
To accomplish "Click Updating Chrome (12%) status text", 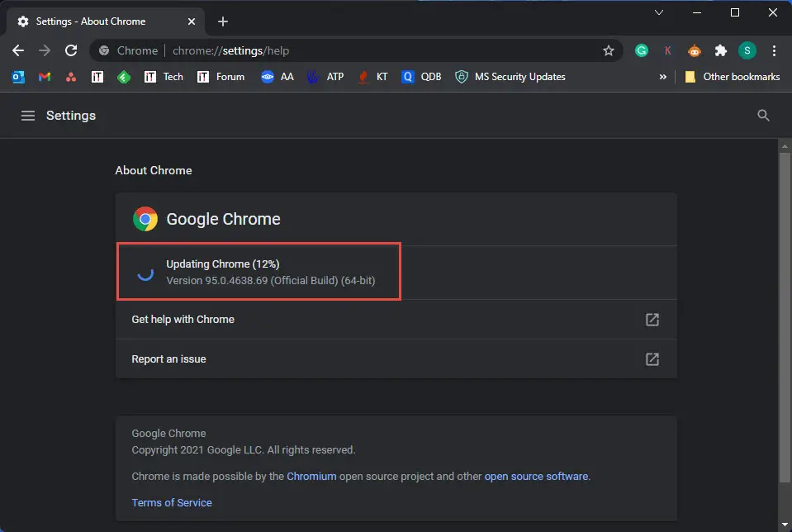I will pyautogui.click(x=223, y=264).
